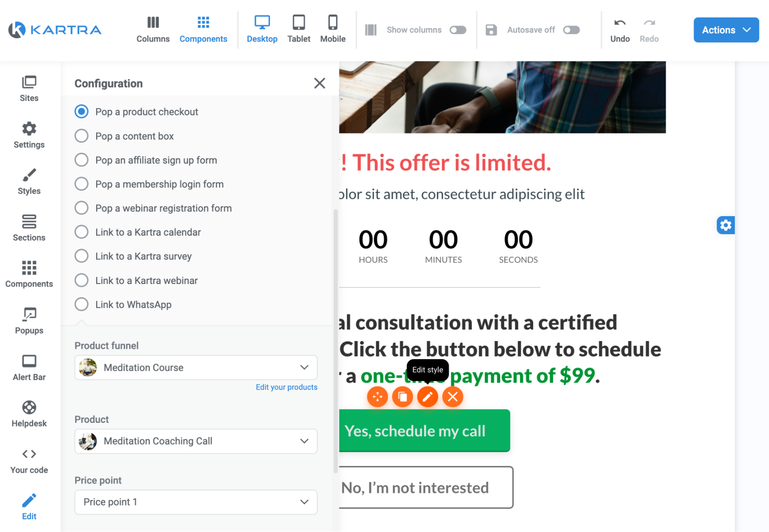The width and height of the screenshot is (769, 532).
Task: Open the Columns tool in top toolbar
Action: point(153,29)
